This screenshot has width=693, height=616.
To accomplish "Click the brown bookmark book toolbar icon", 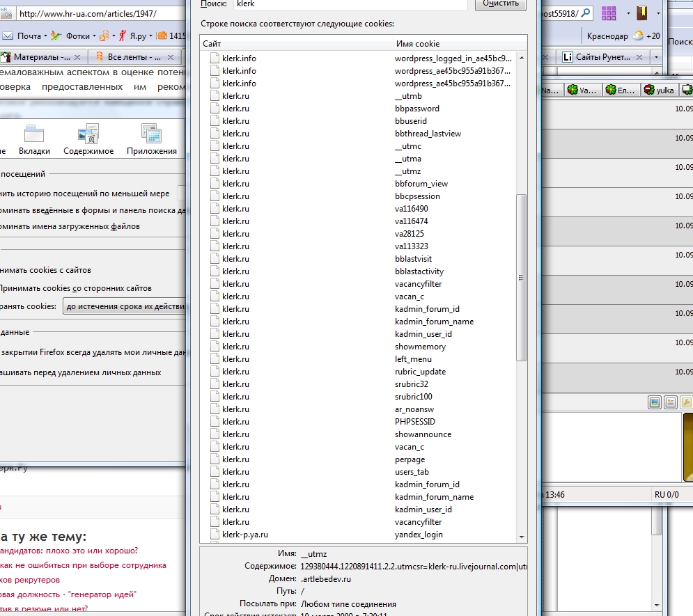I will [641, 13].
